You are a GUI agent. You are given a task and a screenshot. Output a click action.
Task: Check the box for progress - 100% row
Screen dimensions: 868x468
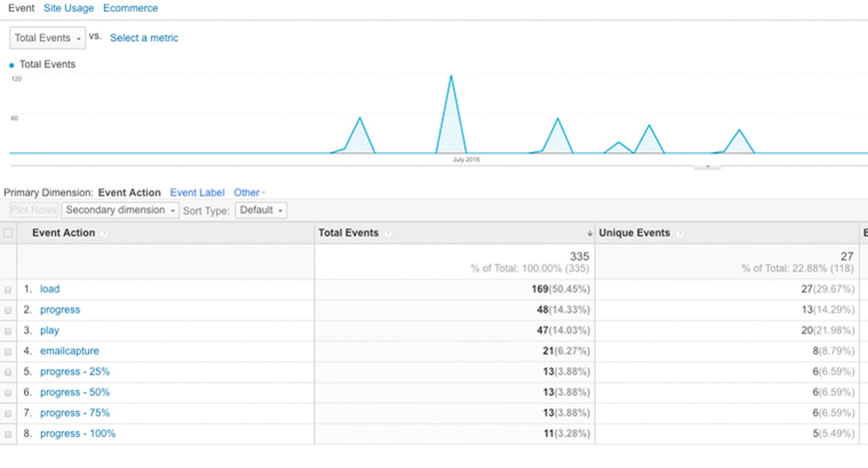point(8,433)
